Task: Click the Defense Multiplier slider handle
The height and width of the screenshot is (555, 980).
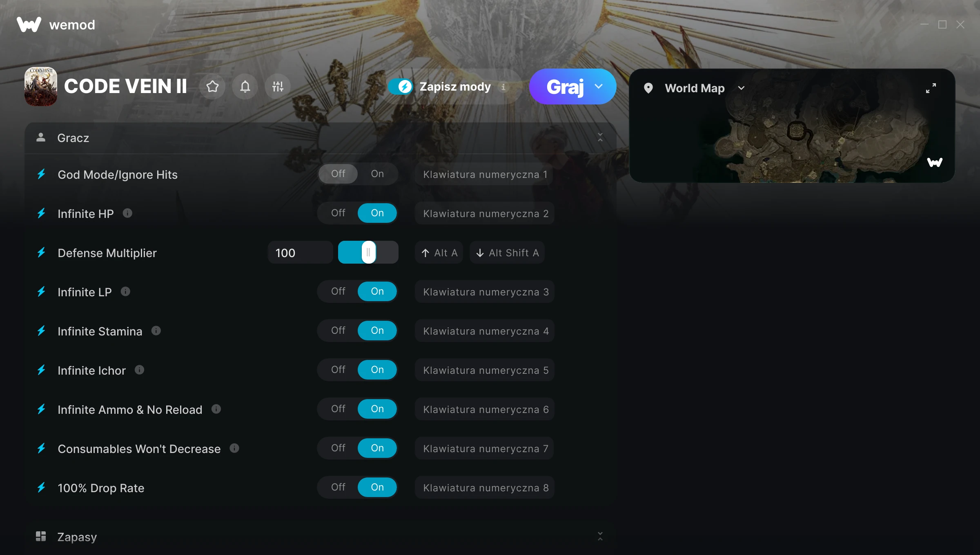Action: (368, 252)
